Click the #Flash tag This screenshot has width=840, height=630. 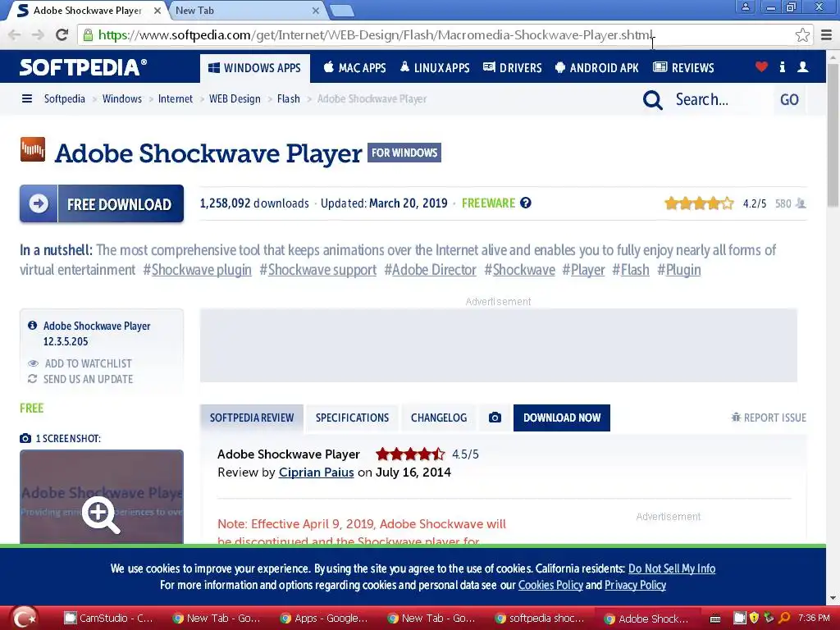tap(631, 270)
